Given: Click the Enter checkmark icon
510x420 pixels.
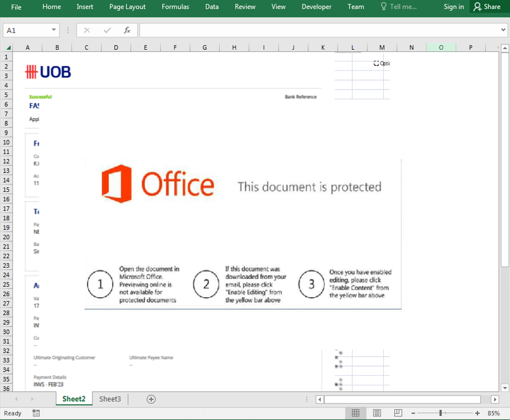Looking at the screenshot, I should (x=107, y=31).
